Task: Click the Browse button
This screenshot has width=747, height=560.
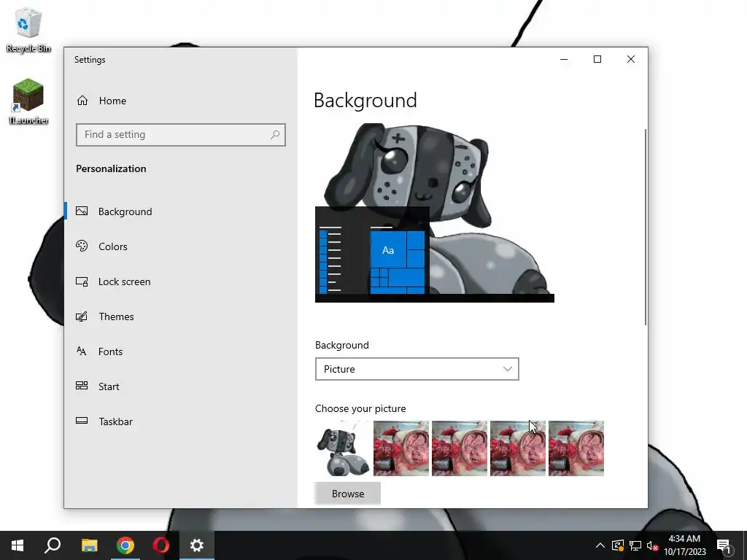Action: pyautogui.click(x=348, y=494)
